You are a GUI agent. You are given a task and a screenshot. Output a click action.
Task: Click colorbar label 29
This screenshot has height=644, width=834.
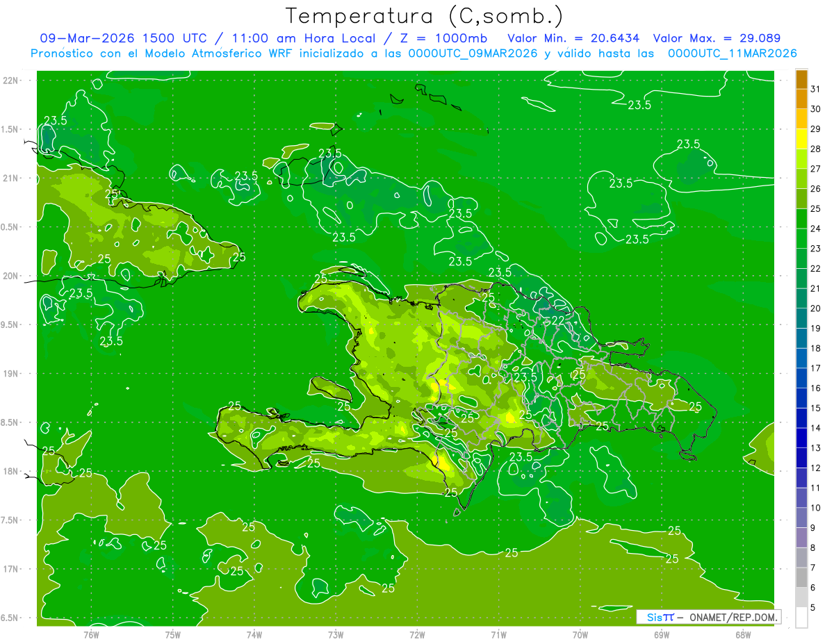[x=816, y=129]
